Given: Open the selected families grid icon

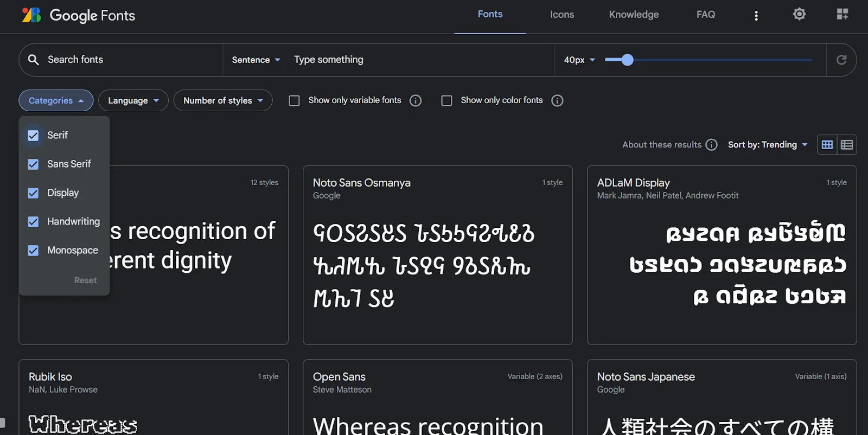Looking at the screenshot, I should (842, 15).
